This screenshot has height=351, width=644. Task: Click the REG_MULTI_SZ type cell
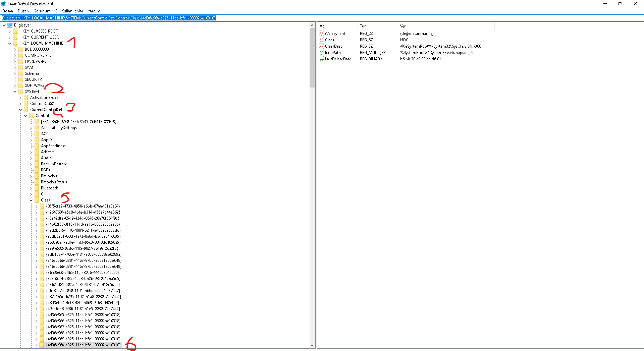373,52
